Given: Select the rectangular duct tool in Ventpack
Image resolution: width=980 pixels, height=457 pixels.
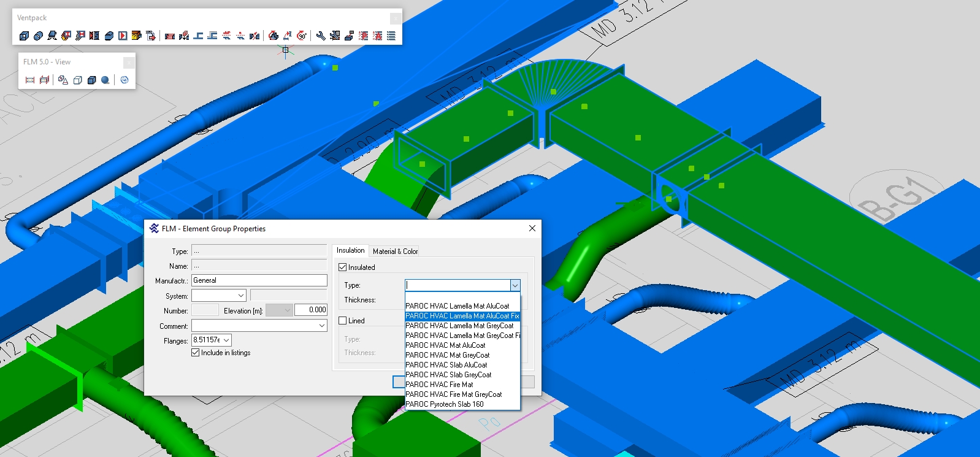Looking at the screenshot, I should [x=24, y=36].
